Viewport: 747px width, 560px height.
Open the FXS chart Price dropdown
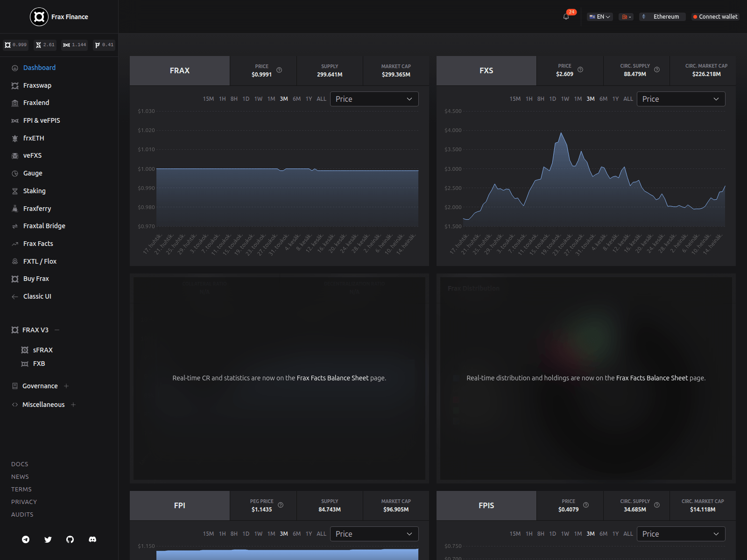pos(681,99)
